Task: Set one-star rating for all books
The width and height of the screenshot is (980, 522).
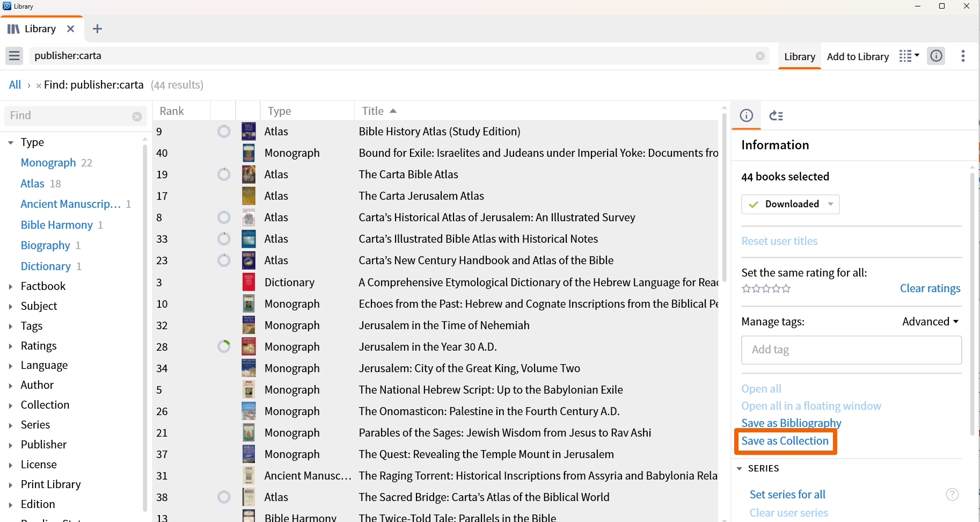Action: pyautogui.click(x=746, y=289)
